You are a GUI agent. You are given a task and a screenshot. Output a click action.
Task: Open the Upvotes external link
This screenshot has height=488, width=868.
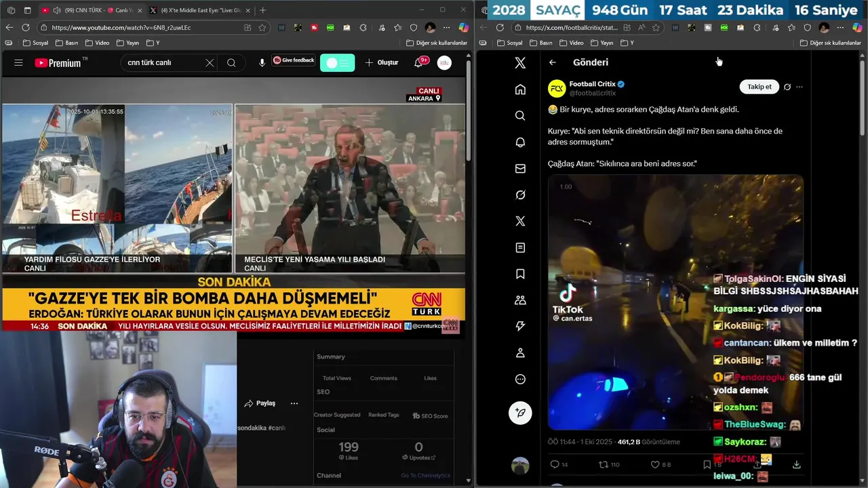click(x=419, y=458)
